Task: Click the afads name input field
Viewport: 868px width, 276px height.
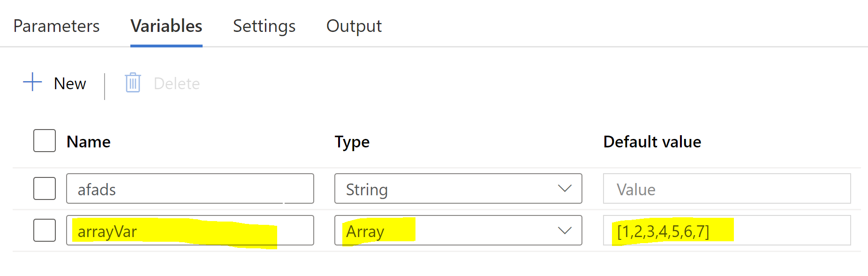Action: point(190,189)
